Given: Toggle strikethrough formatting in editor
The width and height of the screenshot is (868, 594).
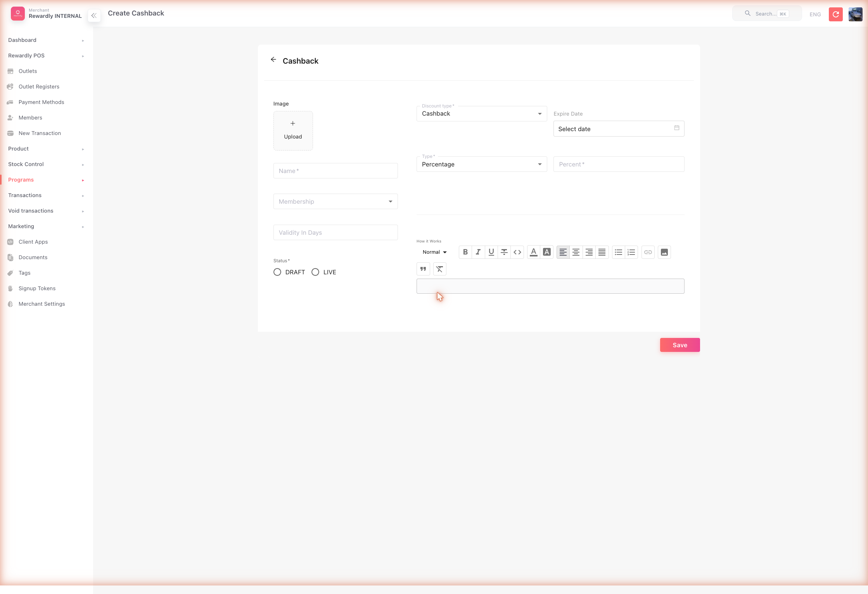Looking at the screenshot, I should pos(504,252).
